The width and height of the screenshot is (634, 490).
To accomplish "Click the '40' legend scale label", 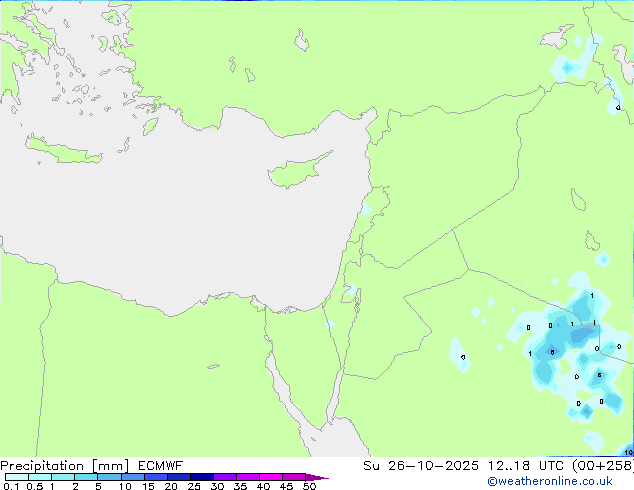I will [x=263, y=486].
